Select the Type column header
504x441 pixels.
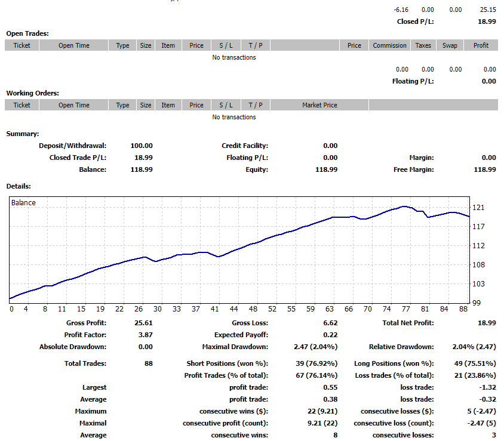point(122,45)
